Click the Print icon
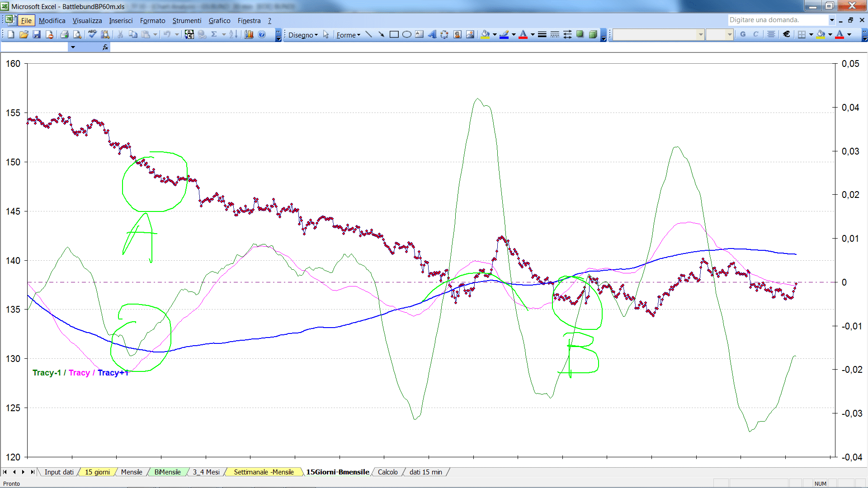Viewport: 868px width, 488px height. (x=64, y=34)
